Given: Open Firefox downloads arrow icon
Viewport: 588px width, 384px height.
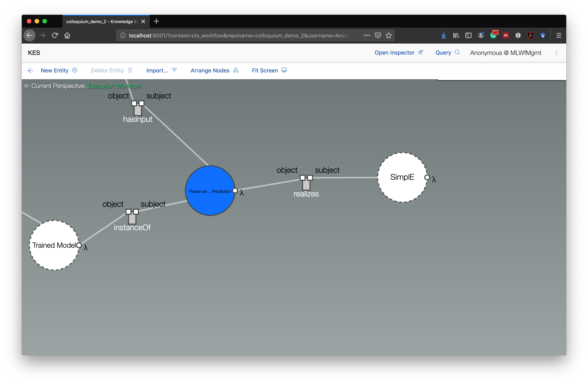Looking at the screenshot, I should click(443, 35).
